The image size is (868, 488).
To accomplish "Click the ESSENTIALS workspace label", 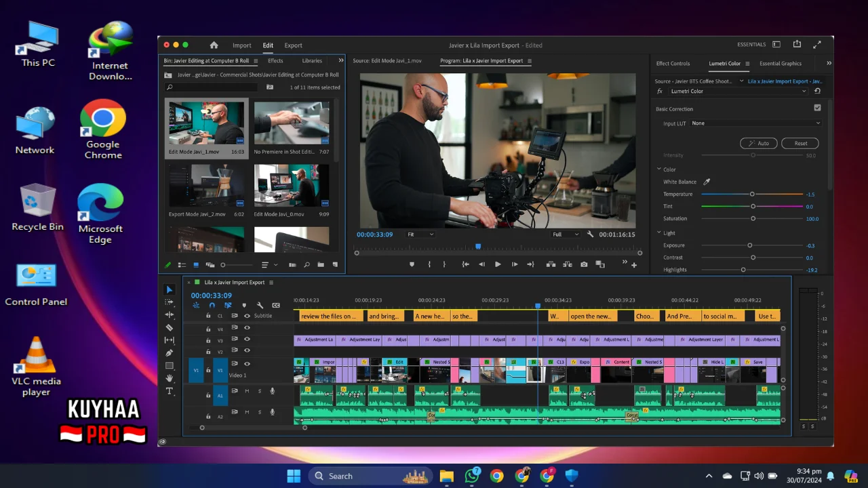I will click(x=751, y=45).
